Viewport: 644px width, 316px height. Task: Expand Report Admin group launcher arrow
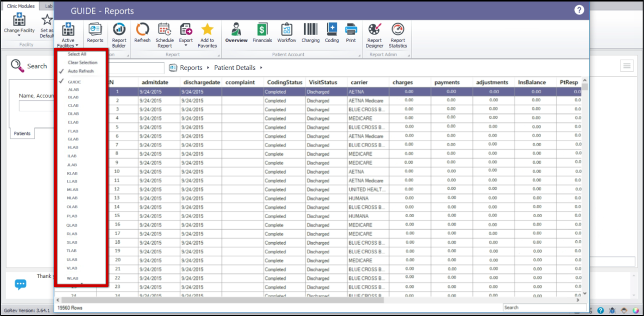410,55
